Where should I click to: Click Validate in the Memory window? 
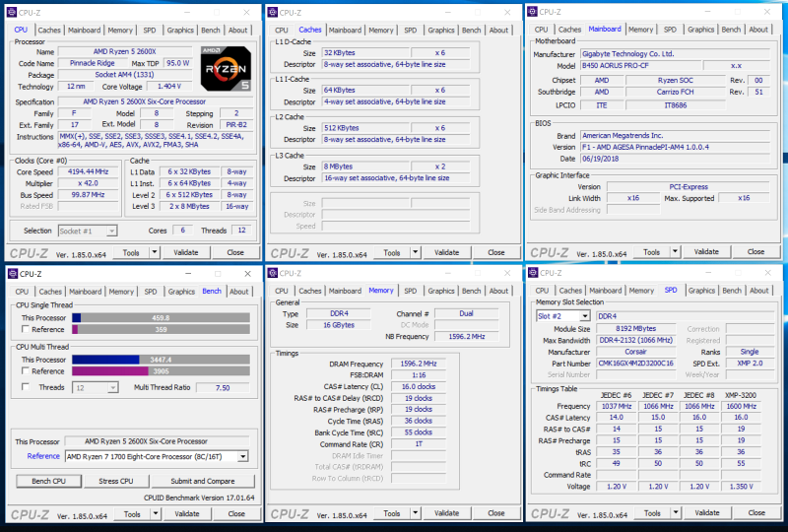pos(447,513)
